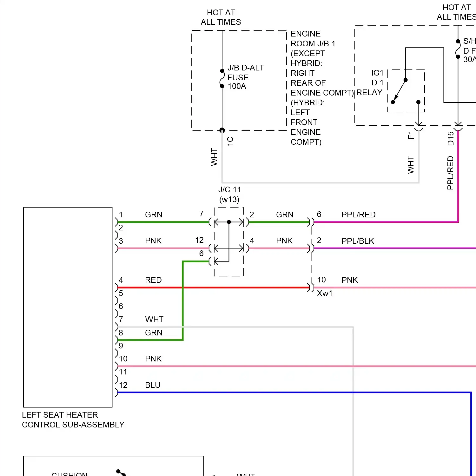Click the red wire from pin 4
The height and width of the screenshot is (476, 476).
tap(213, 288)
